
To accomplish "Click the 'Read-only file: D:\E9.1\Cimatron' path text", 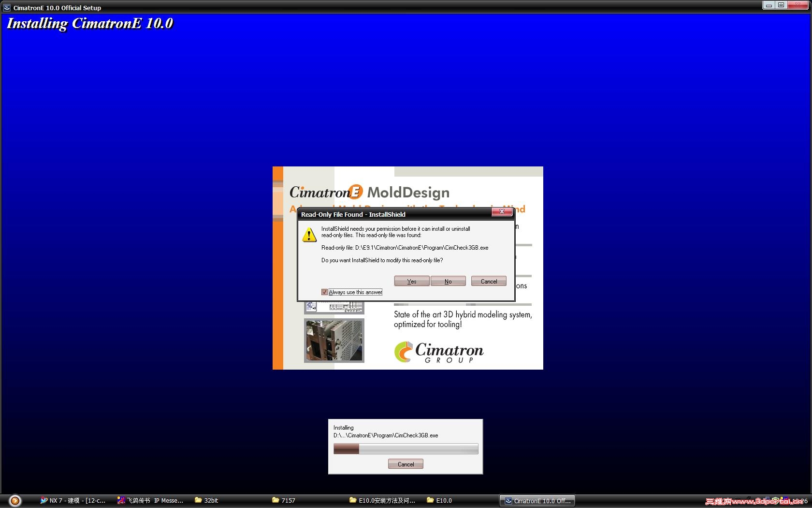I will 405,248.
